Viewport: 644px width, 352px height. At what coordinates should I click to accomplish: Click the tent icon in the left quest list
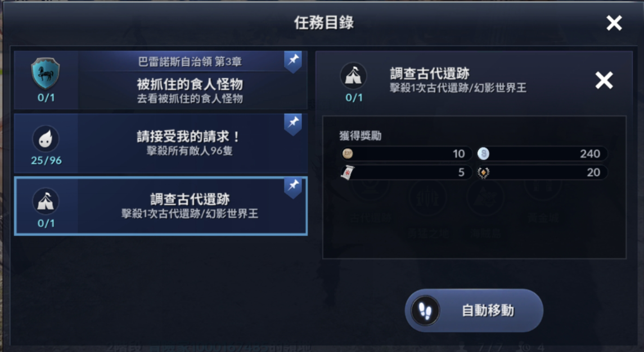click(46, 201)
